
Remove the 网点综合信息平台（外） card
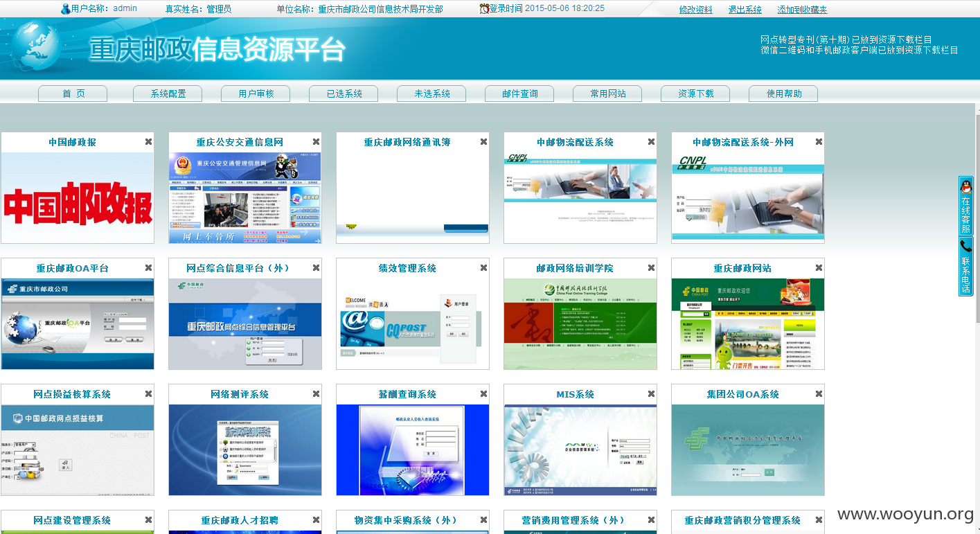[316, 267]
